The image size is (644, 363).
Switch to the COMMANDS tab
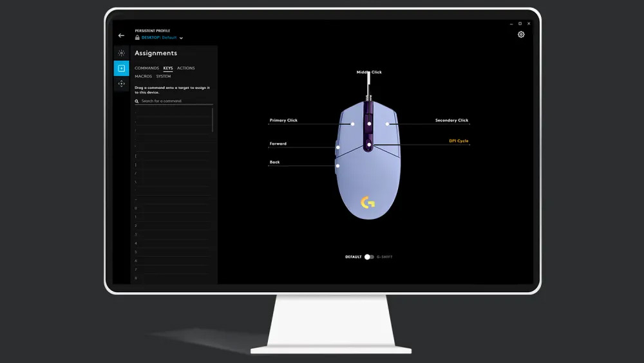pyautogui.click(x=147, y=68)
